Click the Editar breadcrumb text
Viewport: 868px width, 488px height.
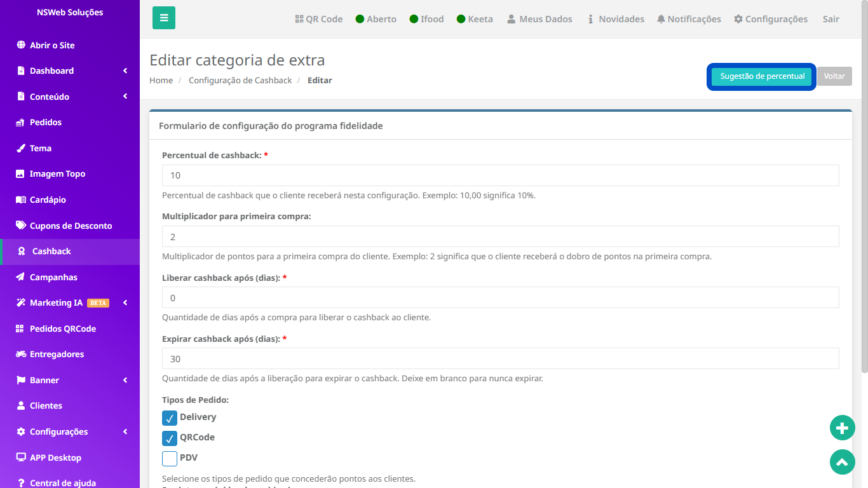point(320,80)
